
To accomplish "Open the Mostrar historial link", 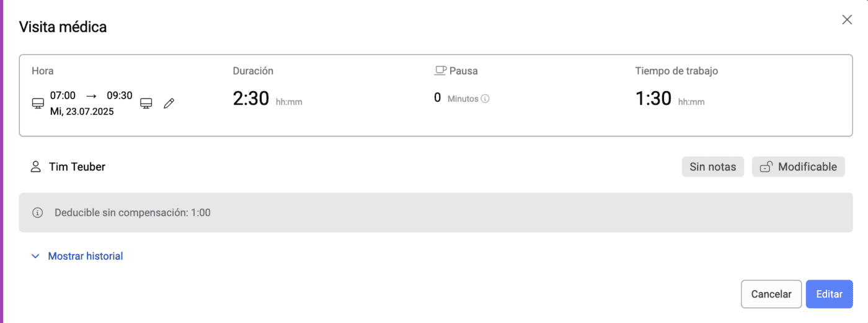I will tap(86, 256).
